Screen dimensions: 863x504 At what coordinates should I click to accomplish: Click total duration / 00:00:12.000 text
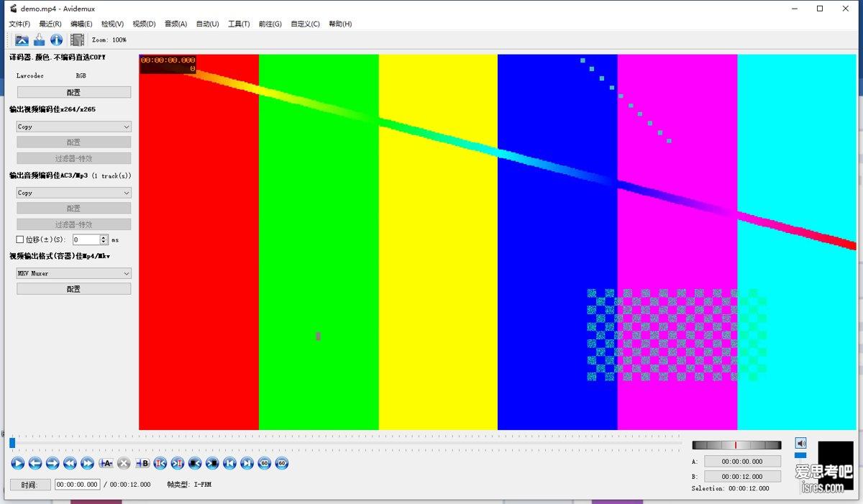(127, 485)
